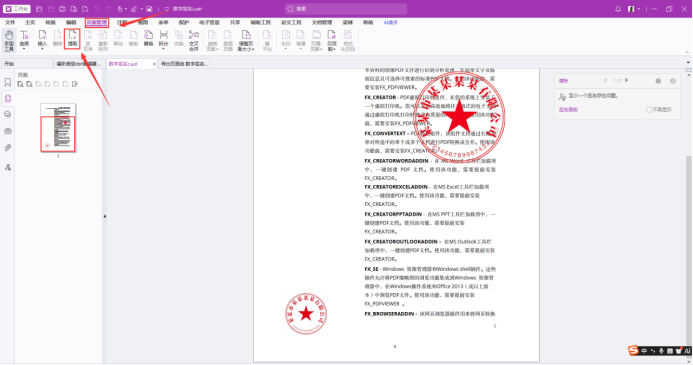Collapse the left navigation panel arrow
This screenshot has height=365, width=693.
point(105,217)
